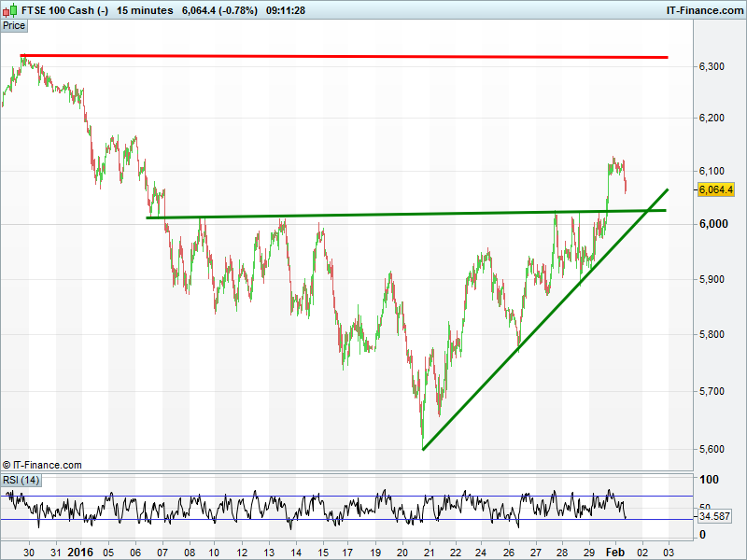747x560 pixels.
Task: Select the 15 minutes timeframe label
Action: [145, 10]
